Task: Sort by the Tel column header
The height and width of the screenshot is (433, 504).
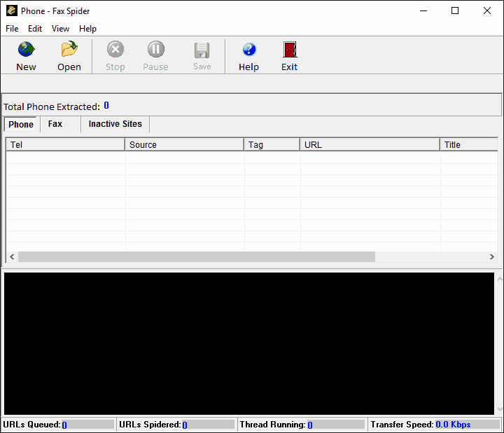Action: click(65, 145)
